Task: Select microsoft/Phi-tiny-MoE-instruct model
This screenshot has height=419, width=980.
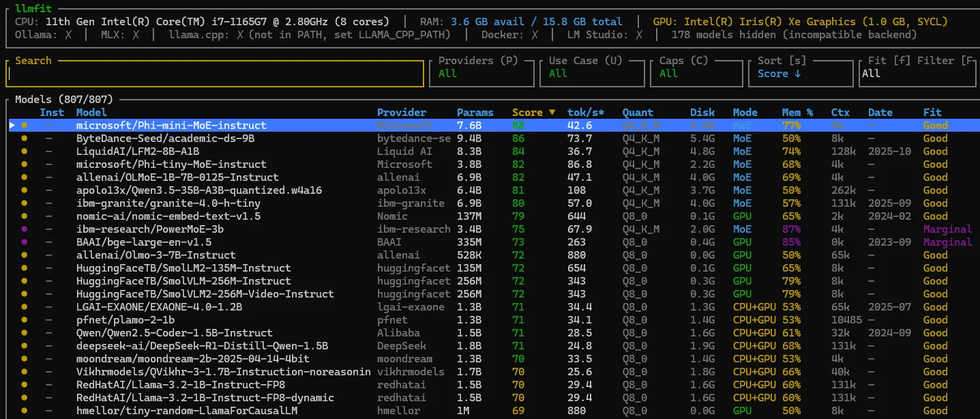Action: point(171,164)
